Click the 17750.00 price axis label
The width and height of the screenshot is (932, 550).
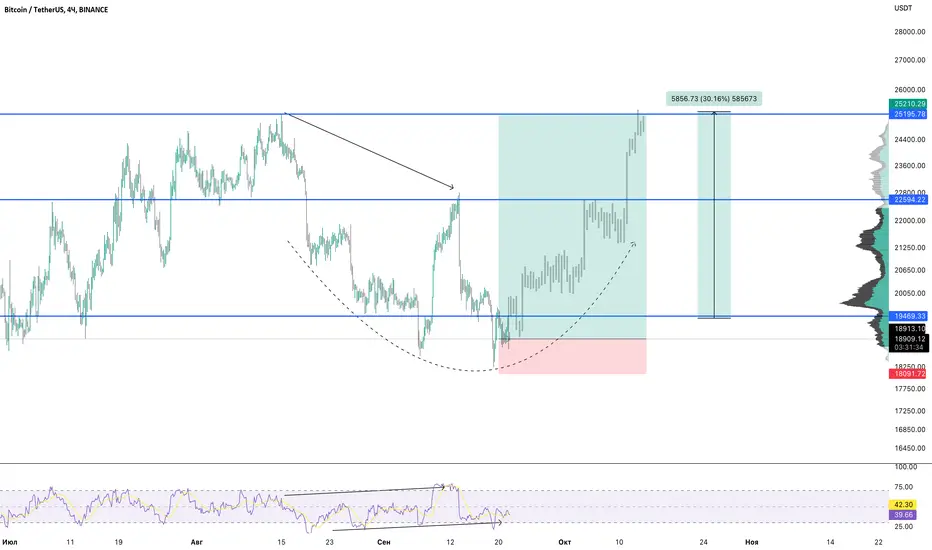tap(909, 388)
